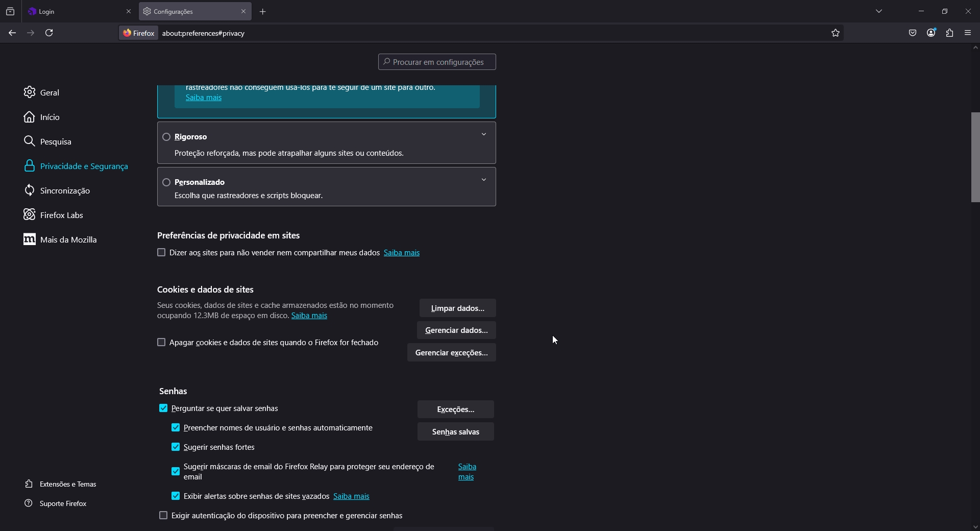Viewport: 980px width, 531px height.
Task: Open the Firefox account icon
Action: (x=931, y=33)
